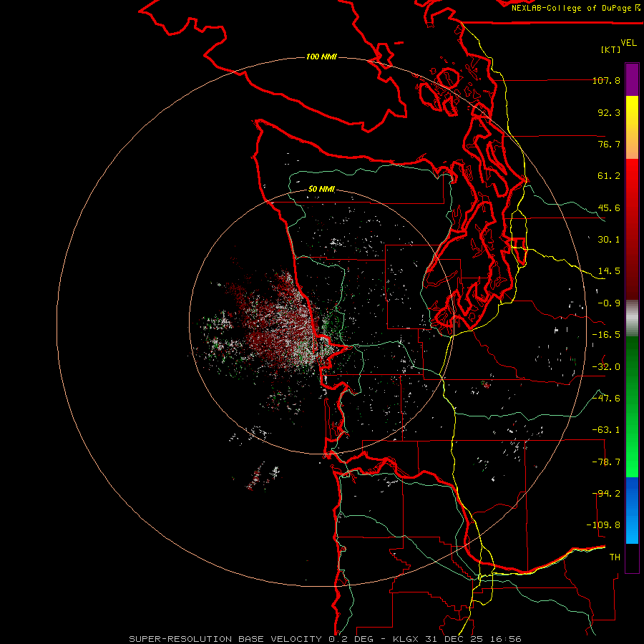Select the 30.1 legend value
Screen dimensions: 644x644
coord(609,240)
